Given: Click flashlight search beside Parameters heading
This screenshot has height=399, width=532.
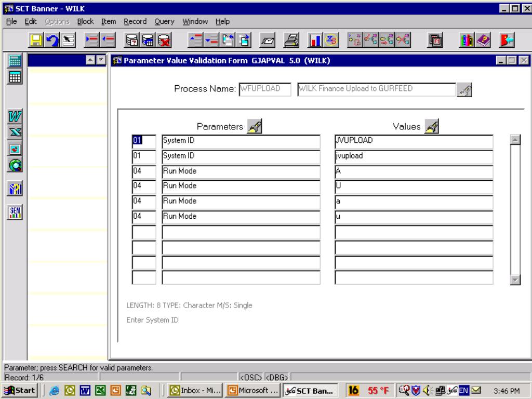Looking at the screenshot, I should (255, 127).
